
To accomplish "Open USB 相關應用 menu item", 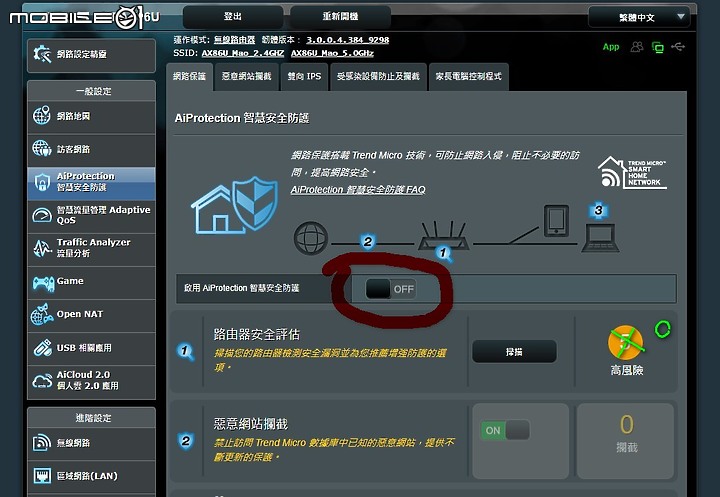I will pos(91,349).
